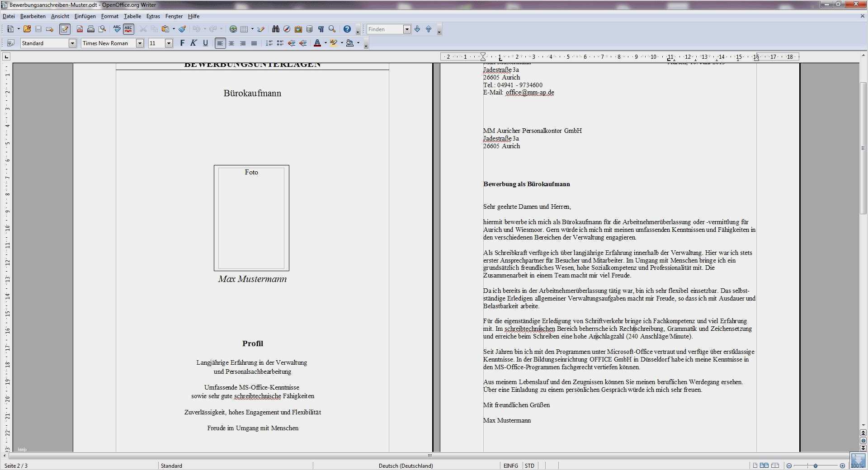Click the office@mm-ap.de email link

pos(530,93)
